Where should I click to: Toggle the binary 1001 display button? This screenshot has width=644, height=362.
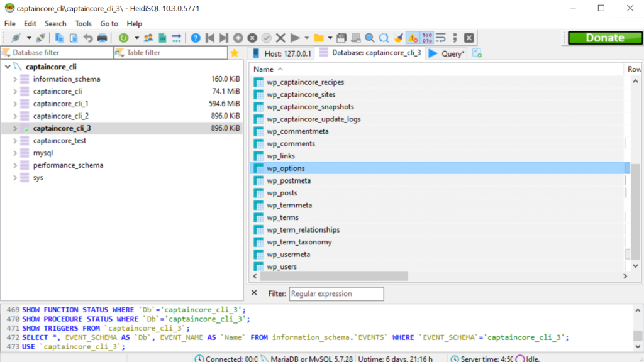coord(427,38)
